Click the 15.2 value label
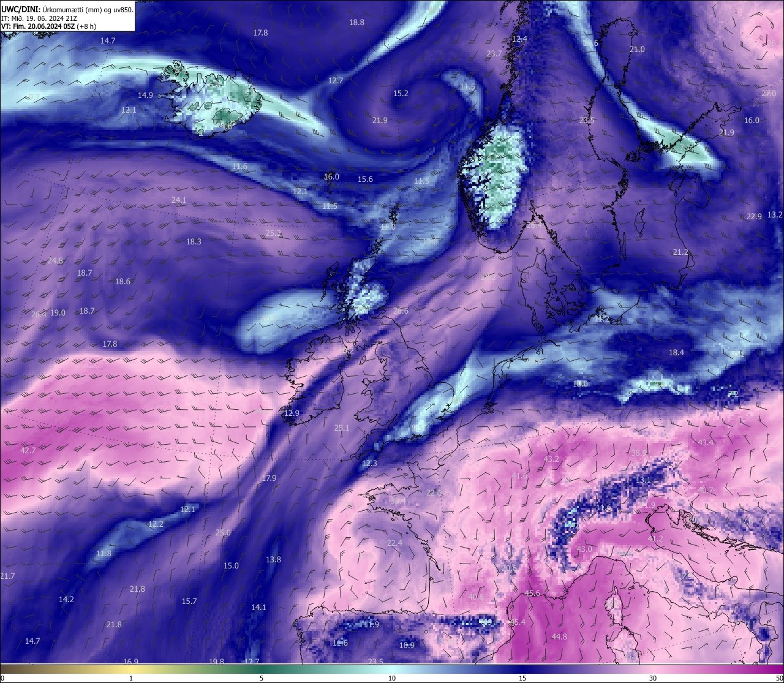The height and width of the screenshot is (683, 784). pos(401,93)
